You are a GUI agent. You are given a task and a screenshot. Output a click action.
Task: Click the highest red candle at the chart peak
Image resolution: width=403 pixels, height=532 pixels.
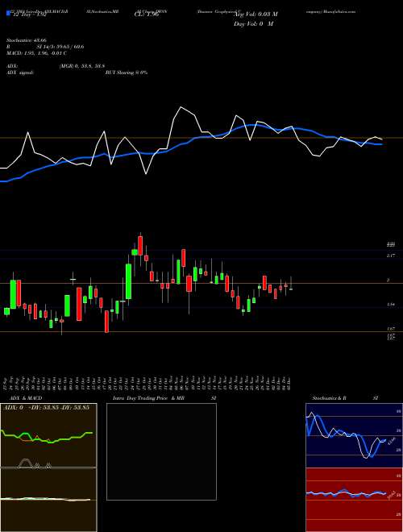tap(140, 246)
